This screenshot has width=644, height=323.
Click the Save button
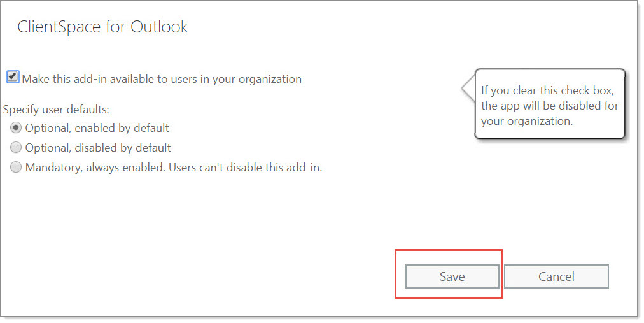point(452,276)
